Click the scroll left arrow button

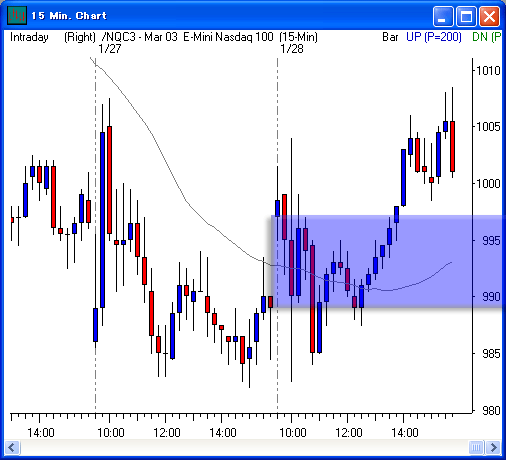pyautogui.click(x=12, y=447)
